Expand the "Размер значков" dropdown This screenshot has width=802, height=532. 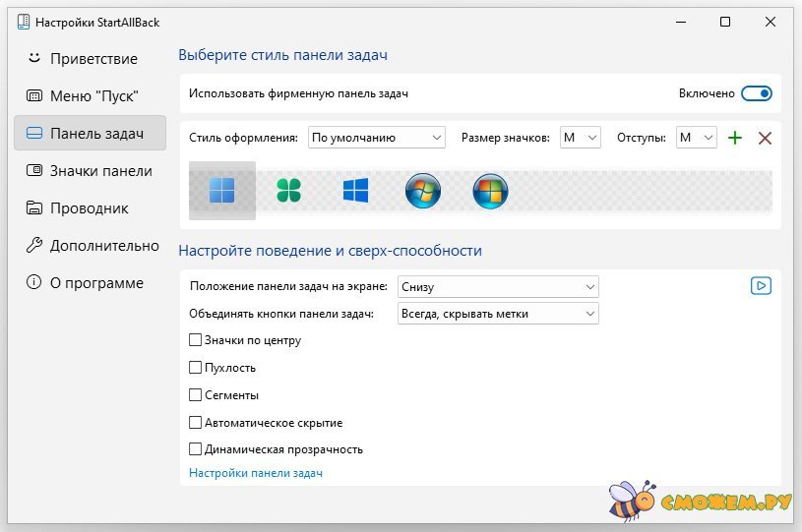coord(580,139)
